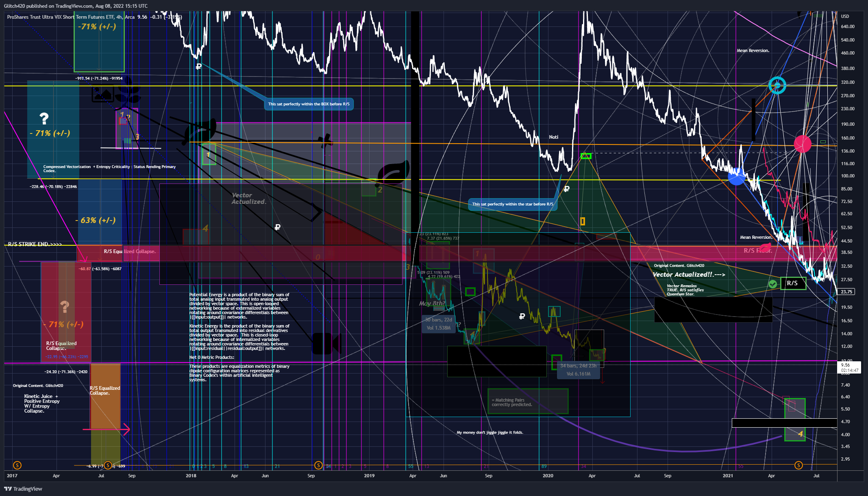Viewport: 868px width, 496px height.
Task: Click the 'R/S Floor.' label in pink band
Action: click(x=758, y=251)
